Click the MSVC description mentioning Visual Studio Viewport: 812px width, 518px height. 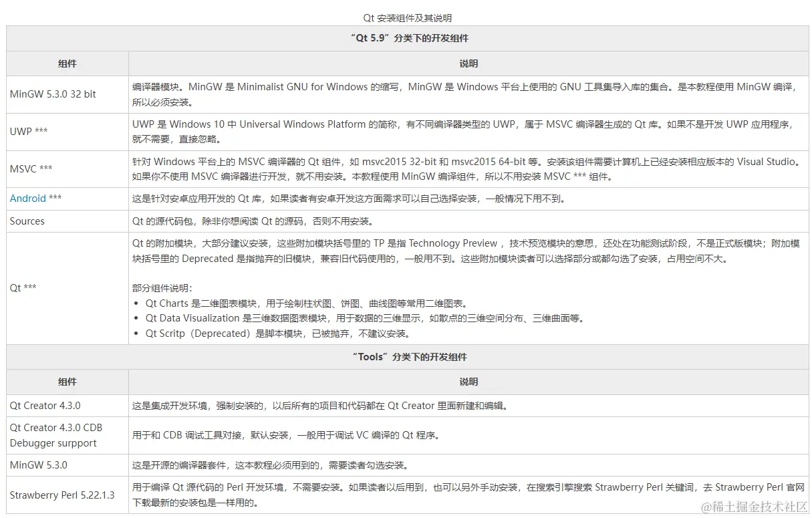tap(466, 169)
